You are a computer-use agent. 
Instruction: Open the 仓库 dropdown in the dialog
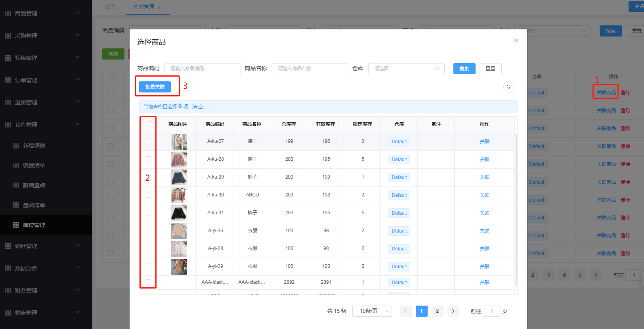pos(406,69)
